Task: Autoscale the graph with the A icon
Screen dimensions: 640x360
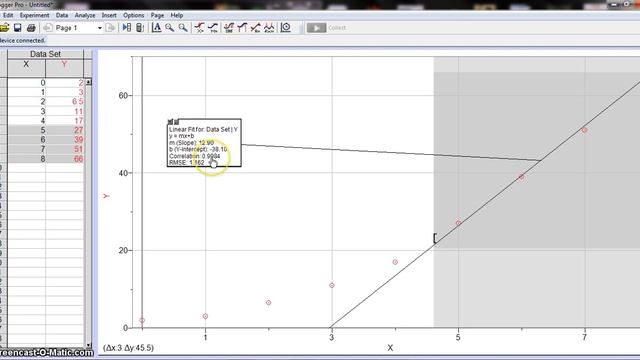Action: (156, 28)
